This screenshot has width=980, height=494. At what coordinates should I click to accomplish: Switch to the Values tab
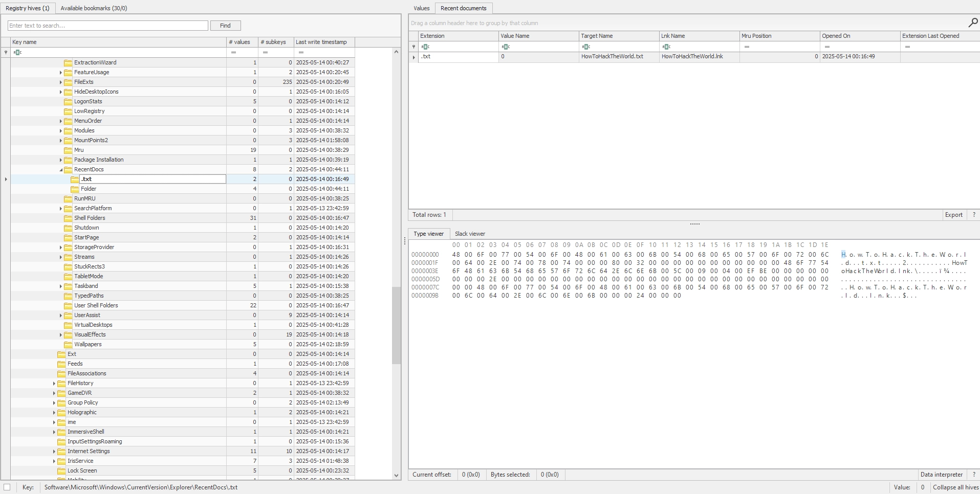click(421, 8)
